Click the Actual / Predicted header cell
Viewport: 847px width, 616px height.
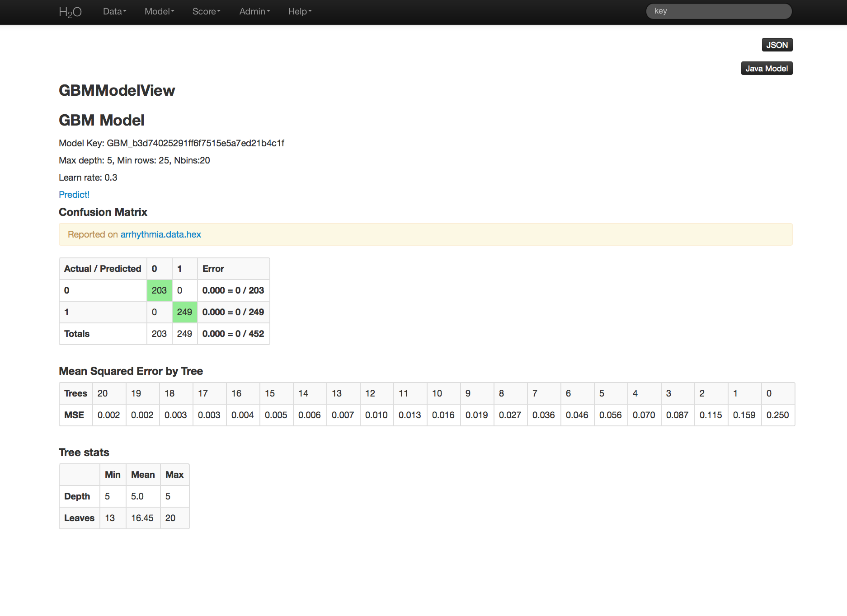[x=103, y=269]
